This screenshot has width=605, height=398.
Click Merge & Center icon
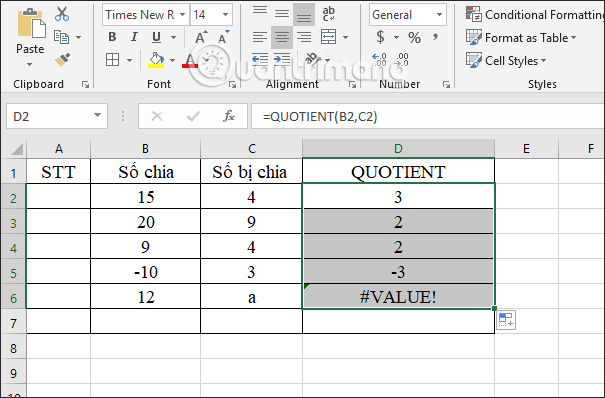pyautogui.click(x=328, y=37)
